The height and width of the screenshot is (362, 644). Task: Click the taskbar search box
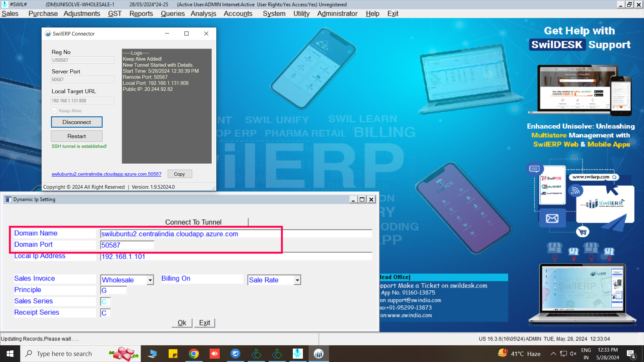click(x=80, y=354)
